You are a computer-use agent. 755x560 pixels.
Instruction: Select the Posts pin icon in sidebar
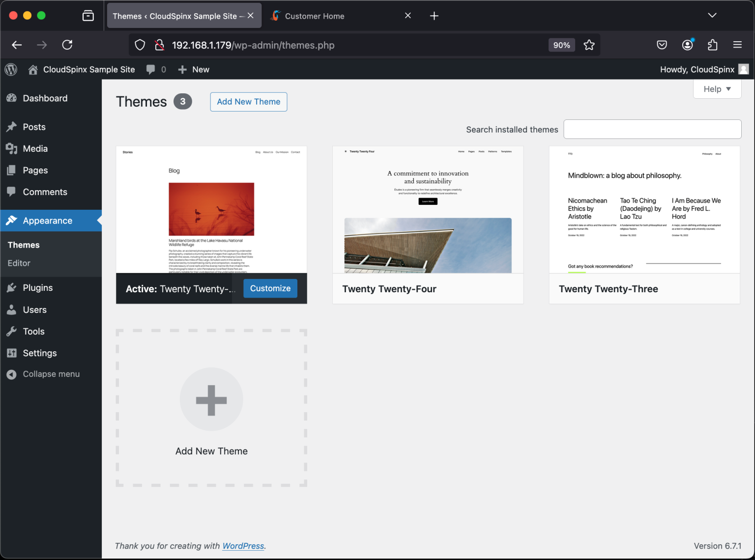click(11, 127)
